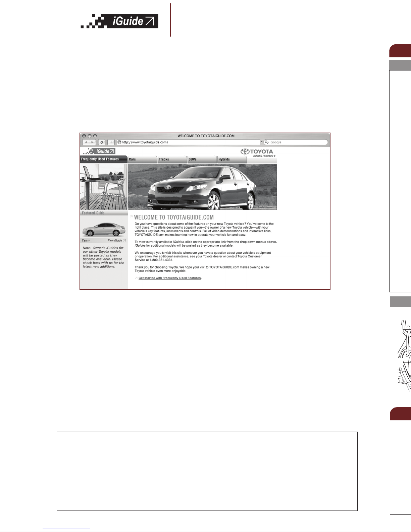Viewport: 411px width, 532px height.
Task: Click the paragraph starting 'Thank you for choosing Toyota'
Action: (x=202, y=269)
